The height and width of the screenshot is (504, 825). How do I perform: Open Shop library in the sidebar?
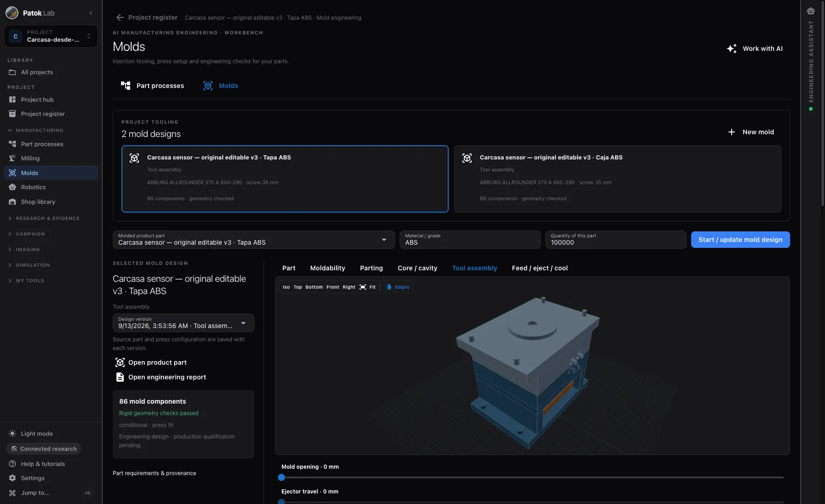coord(51,202)
